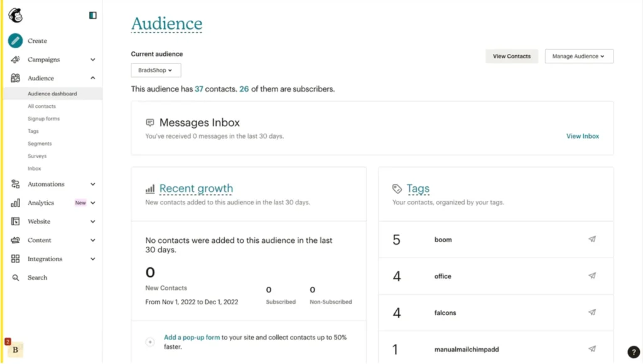Open View Inbox for messages
This screenshot has height=364, width=643.
click(582, 136)
